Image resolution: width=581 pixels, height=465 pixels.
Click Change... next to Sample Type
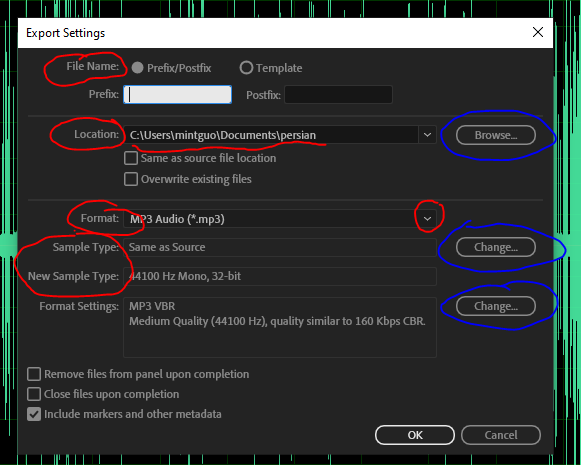pyautogui.click(x=496, y=247)
